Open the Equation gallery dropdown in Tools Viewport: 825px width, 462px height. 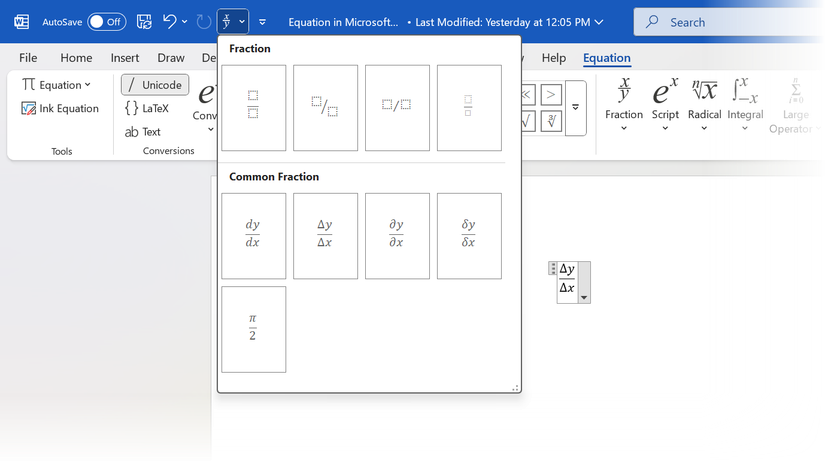56,85
